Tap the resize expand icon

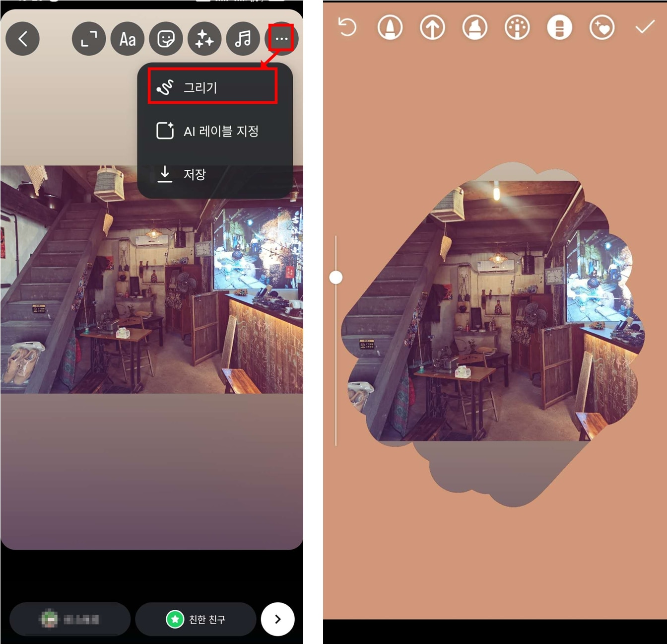coord(88,39)
